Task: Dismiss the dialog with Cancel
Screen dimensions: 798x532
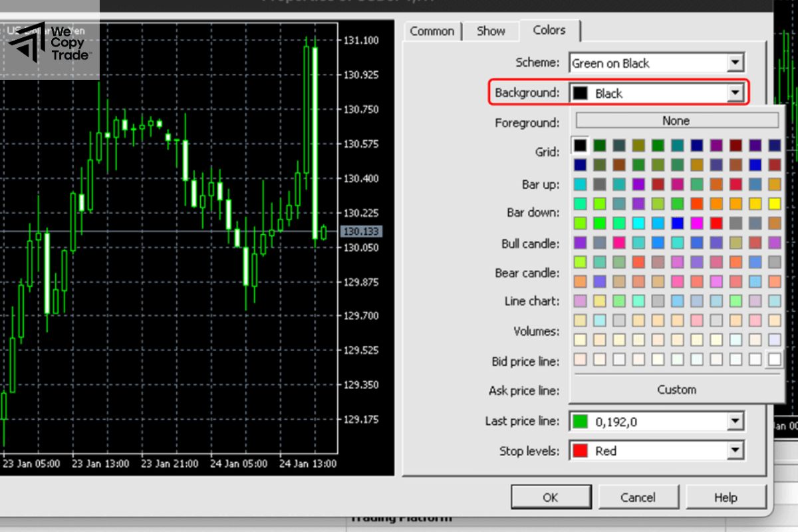Action: pos(638,497)
